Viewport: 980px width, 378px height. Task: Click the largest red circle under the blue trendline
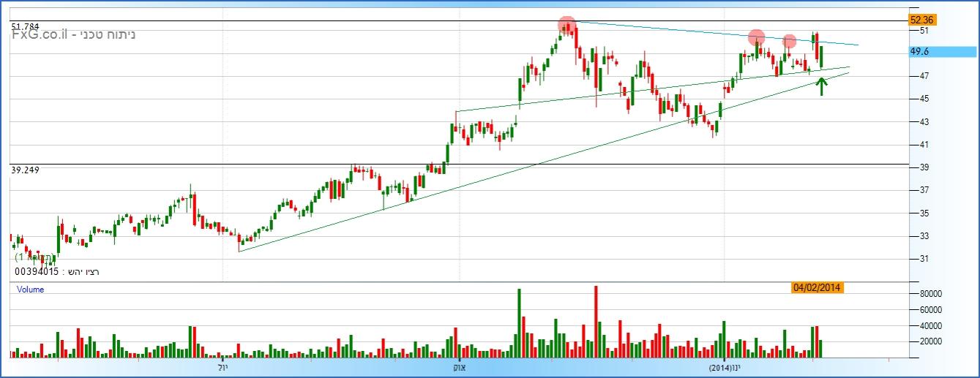pos(757,37)
